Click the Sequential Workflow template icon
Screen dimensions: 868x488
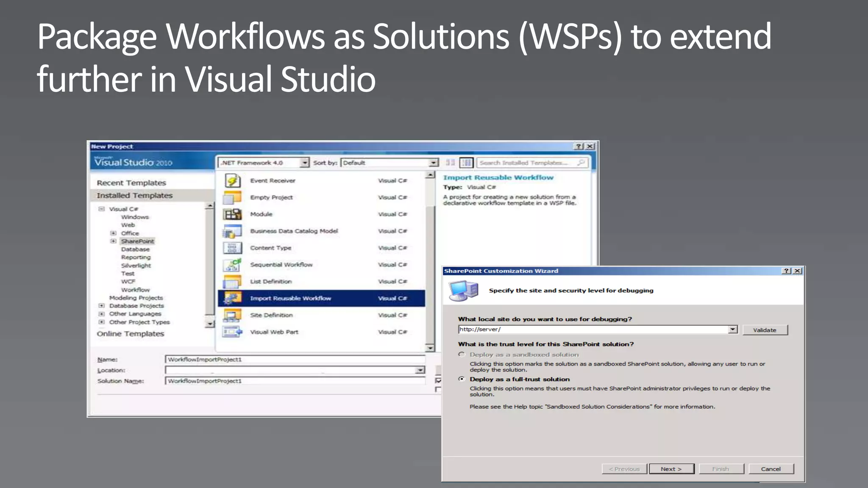coord(232,265)
